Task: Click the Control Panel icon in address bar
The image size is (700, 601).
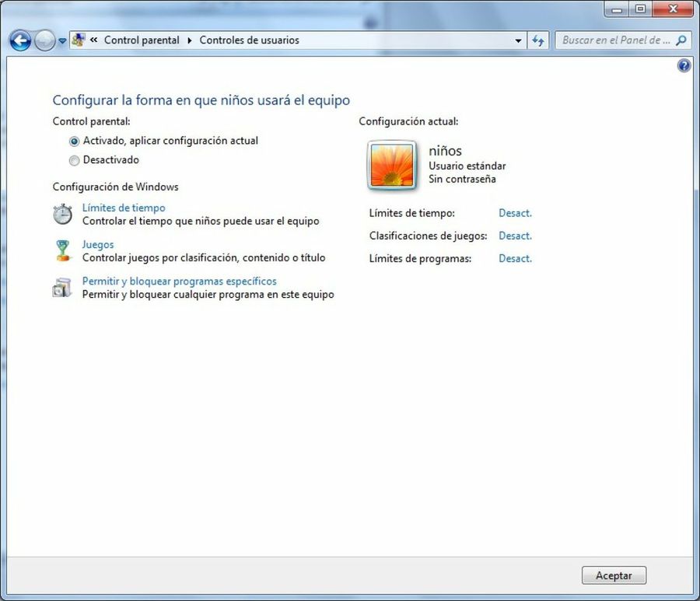Action: pyautogui.click(x=79, y=40)
